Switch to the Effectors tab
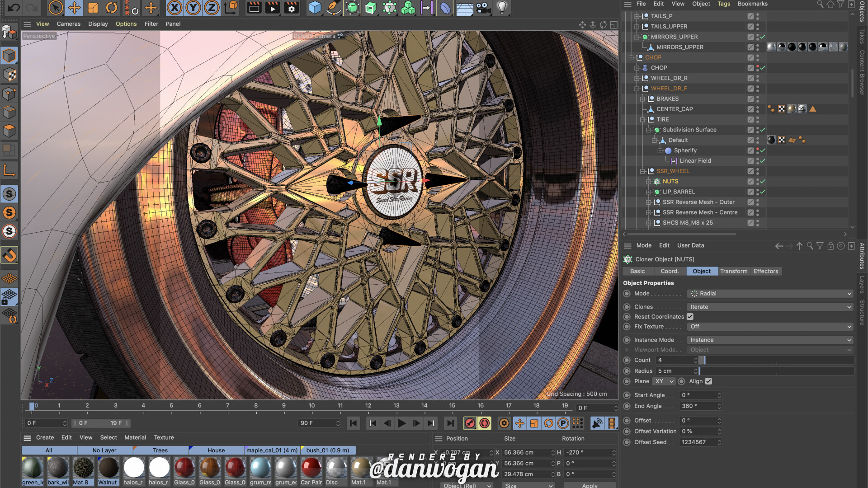 point(766,271)
